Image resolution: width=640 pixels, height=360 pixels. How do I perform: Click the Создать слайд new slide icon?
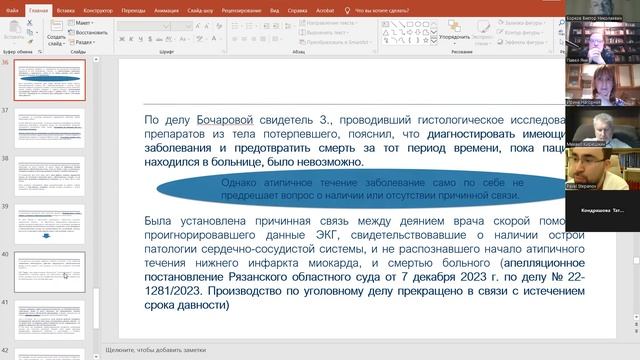(56, 26)
